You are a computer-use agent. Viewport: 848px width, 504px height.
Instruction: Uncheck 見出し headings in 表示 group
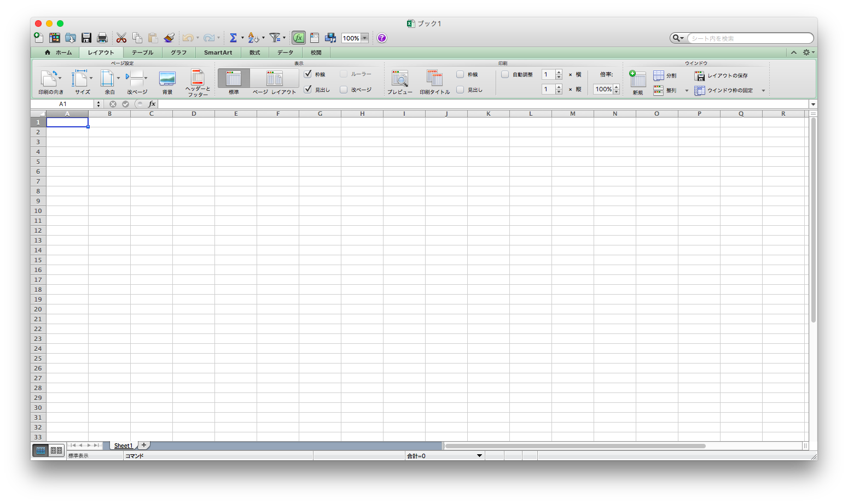308,89
